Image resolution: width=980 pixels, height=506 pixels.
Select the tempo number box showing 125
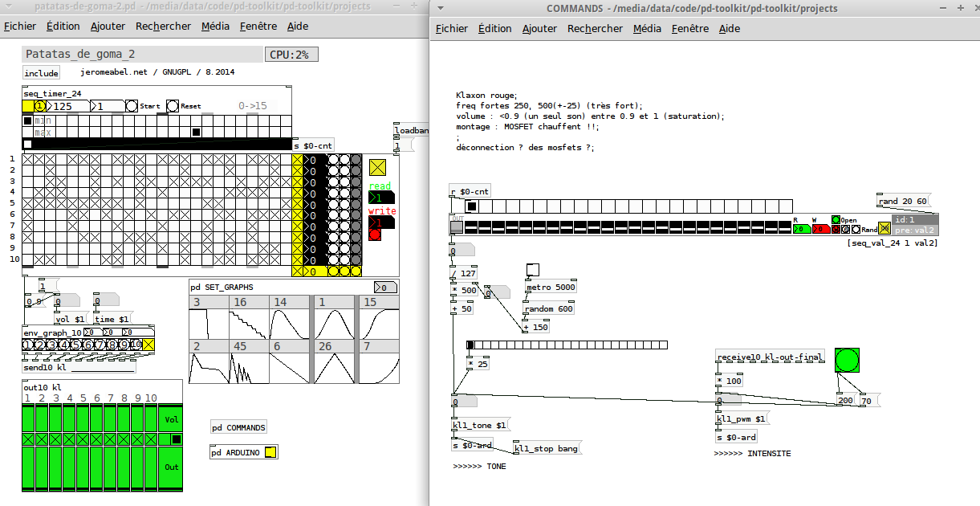tap(67, 106)
